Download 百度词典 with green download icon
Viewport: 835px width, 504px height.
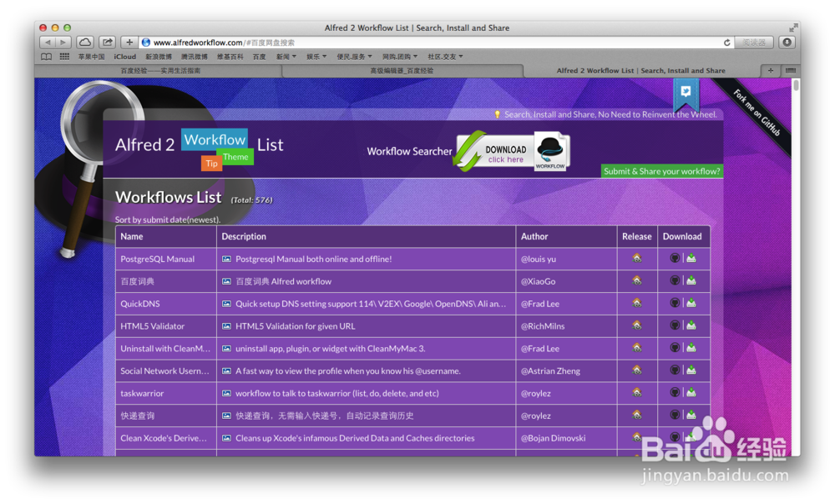click(x=691, y=280)
